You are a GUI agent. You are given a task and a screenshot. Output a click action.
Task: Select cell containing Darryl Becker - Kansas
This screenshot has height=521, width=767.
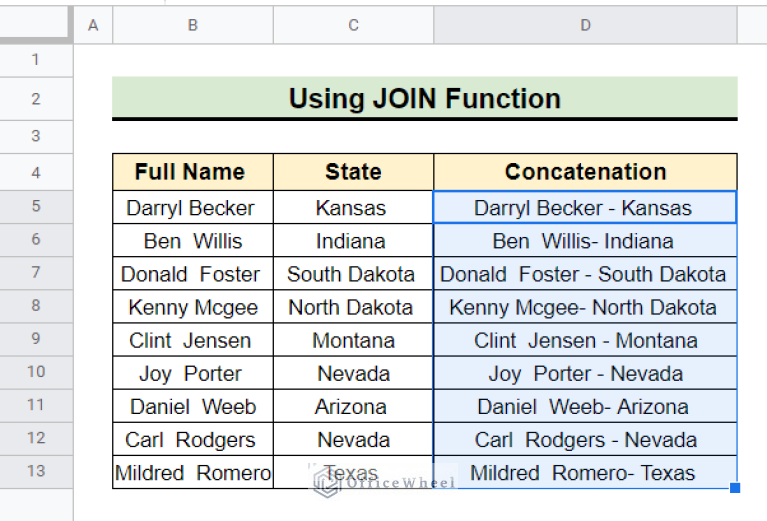point(583,208)
